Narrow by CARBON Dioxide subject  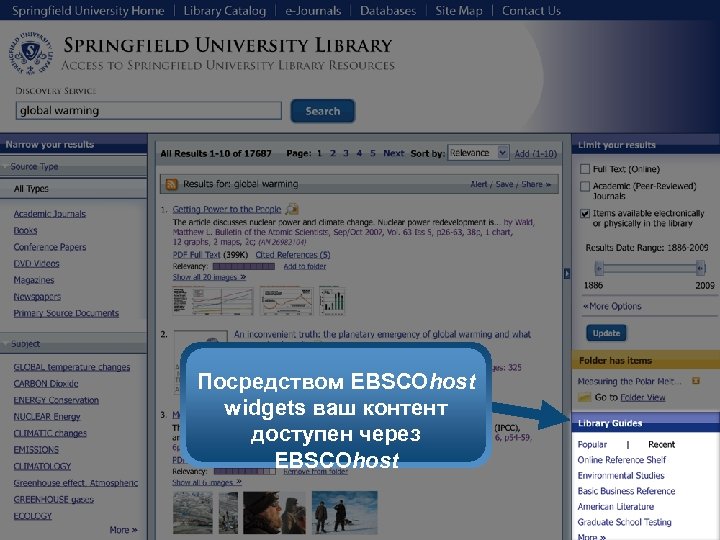pyautogui.click(x=46, y=384)
